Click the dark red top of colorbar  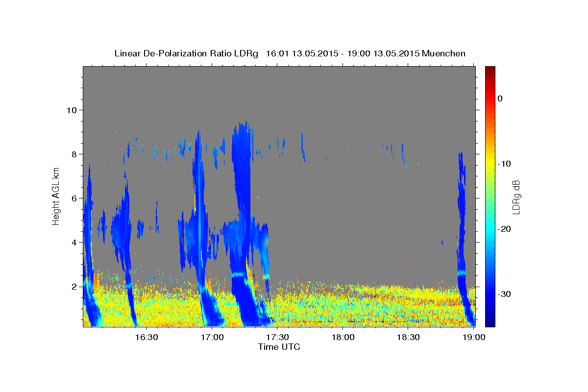[x=490, y=71]
